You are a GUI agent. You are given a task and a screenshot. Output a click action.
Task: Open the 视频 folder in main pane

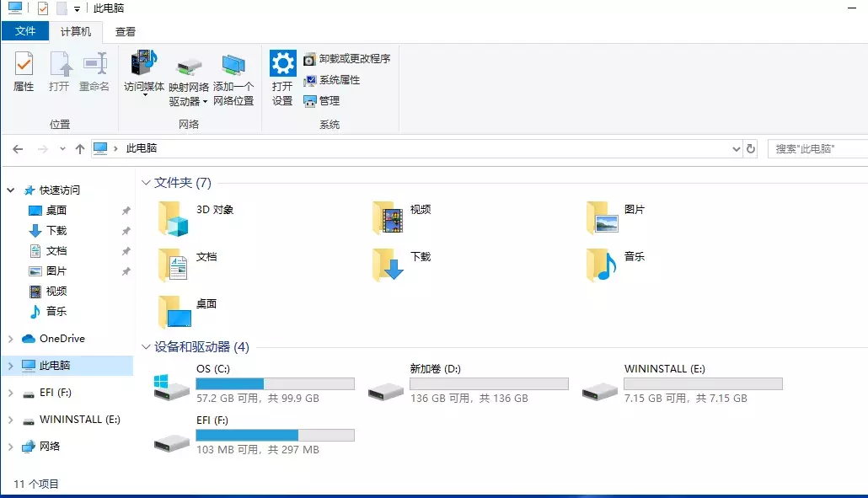click(x=403, y=218)
